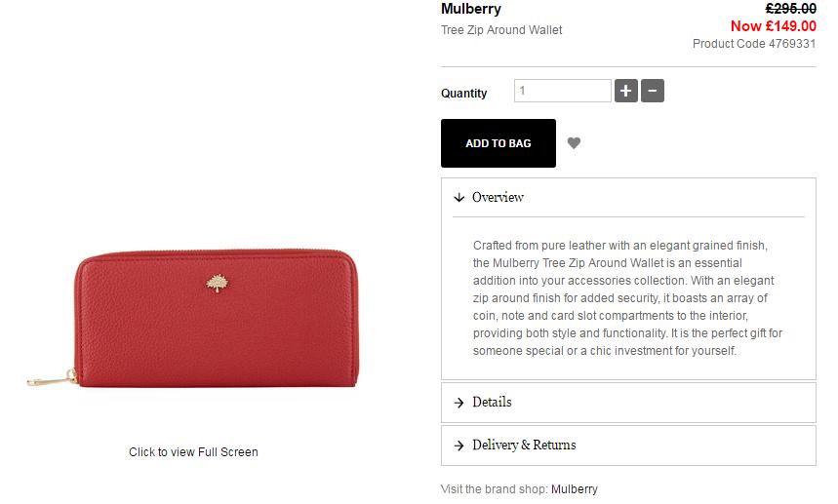This screenshot has height=504, width=838.
Task: Click the down arrow beside Overview
Action: click(459, 198)
